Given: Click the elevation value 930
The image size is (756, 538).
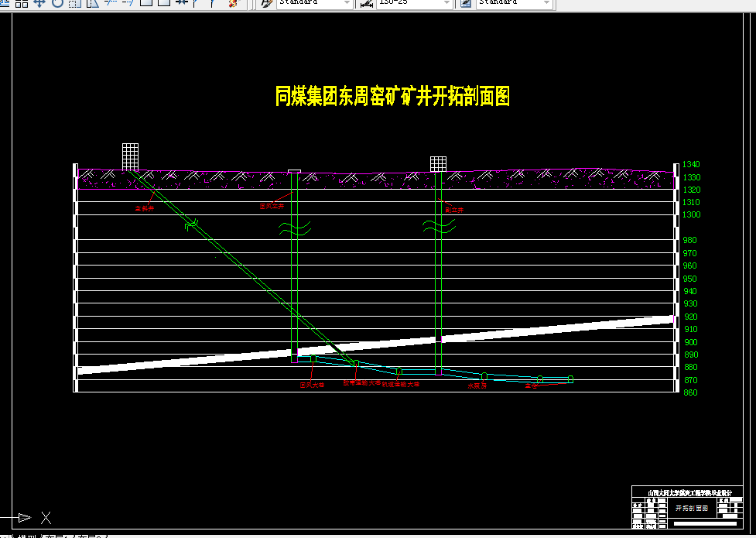Looking at the screenshot, I should [x=690, y=304].
